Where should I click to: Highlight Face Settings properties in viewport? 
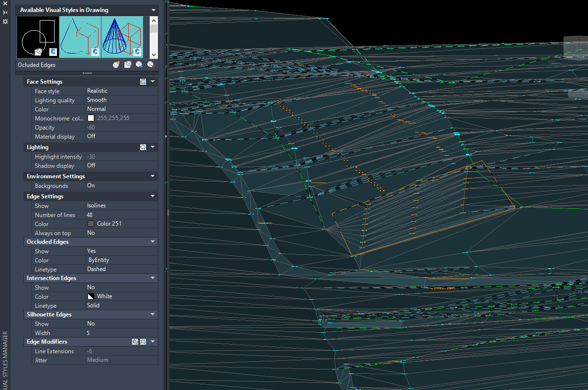click(x=143, y=81)
